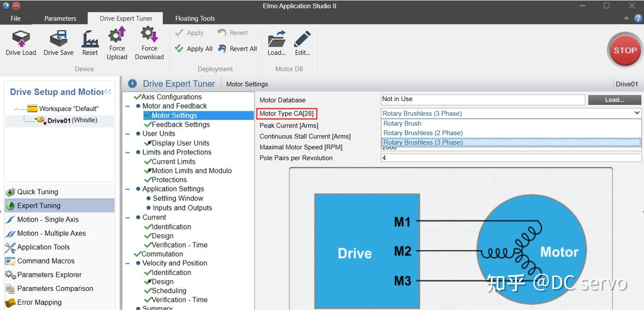
Task: Click the Pole Pairs per Revolution field
Action: coord(511,158)
